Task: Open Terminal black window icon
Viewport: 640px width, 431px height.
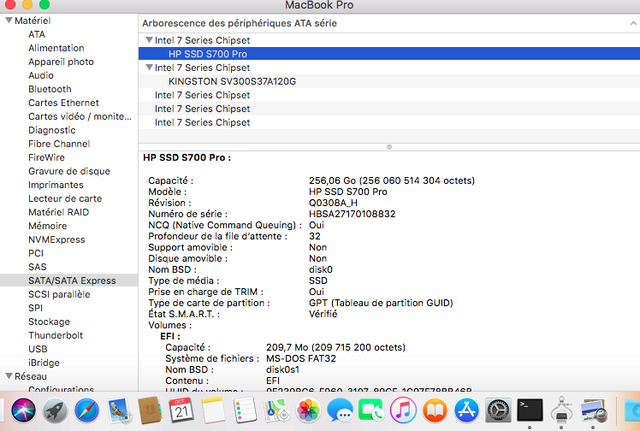Action: coord(530,410)
